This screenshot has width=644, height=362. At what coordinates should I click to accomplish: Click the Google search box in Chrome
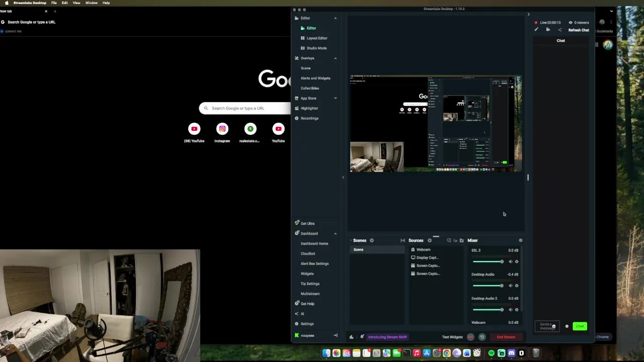(245, 108)
